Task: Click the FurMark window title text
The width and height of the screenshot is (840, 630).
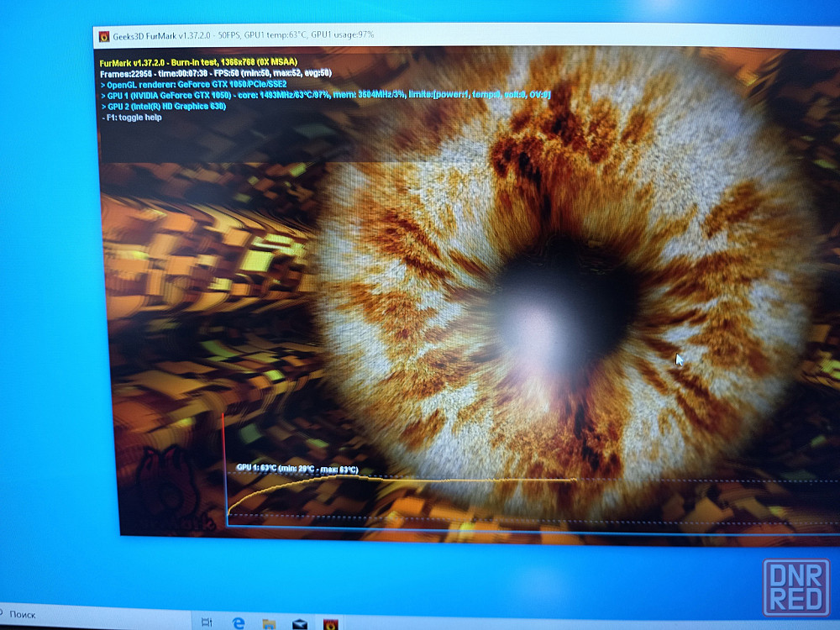Action: click(x=244, y=35)
